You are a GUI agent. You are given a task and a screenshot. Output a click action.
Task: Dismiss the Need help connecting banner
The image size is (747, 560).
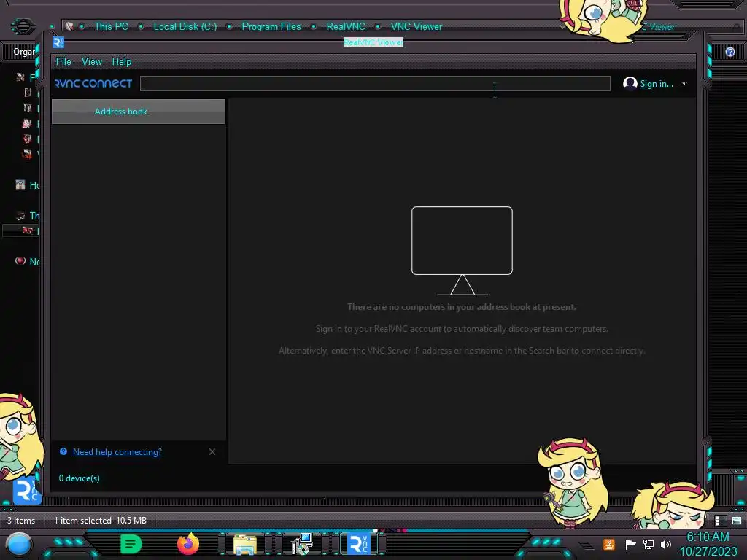[212, 451]
